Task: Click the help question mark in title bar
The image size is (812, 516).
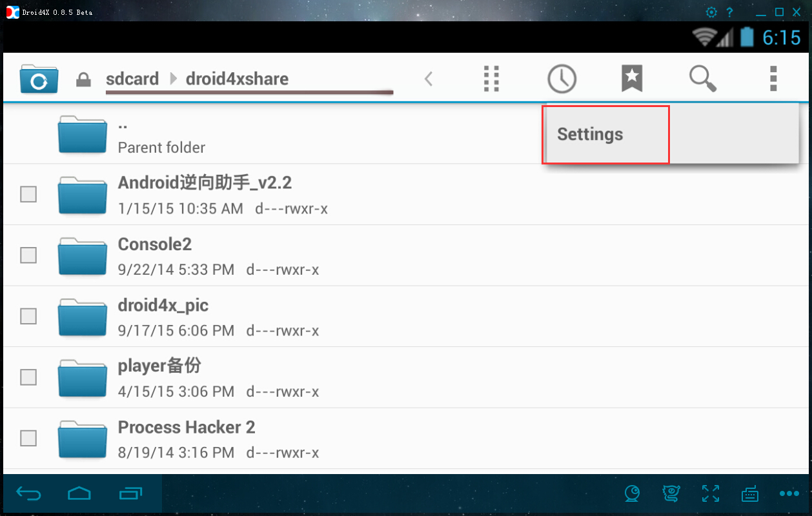Action: click(730, 12)
